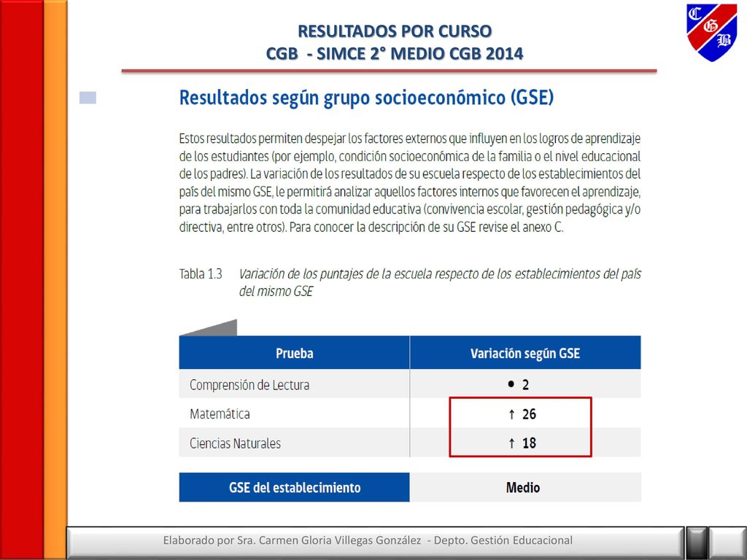Click the 'Matemática' row label
Viewport: 747px width, 560px height.
[220, 414]
